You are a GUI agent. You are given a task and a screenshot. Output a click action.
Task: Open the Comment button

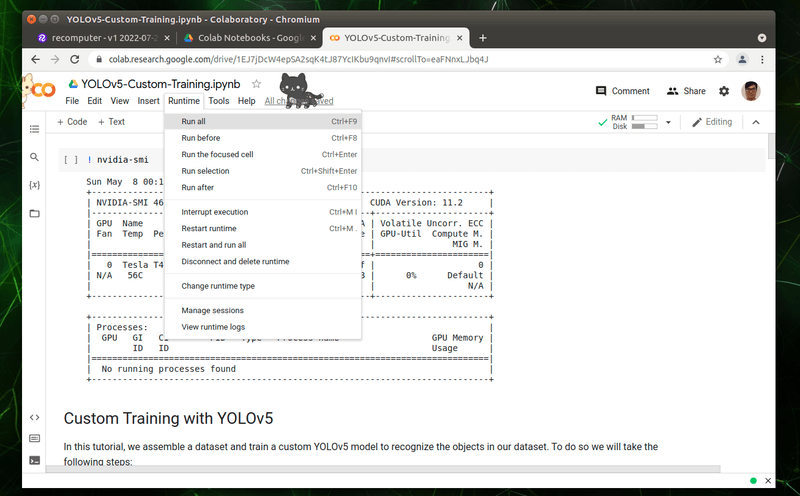pyautogui.click(x=622, y=91)
